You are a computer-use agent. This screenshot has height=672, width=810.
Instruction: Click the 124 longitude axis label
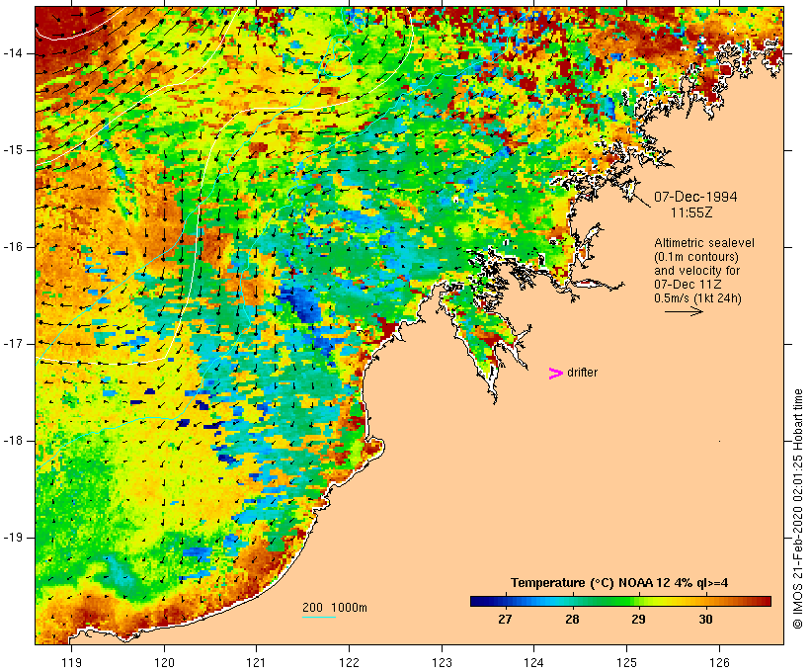(x=533, y=662)
